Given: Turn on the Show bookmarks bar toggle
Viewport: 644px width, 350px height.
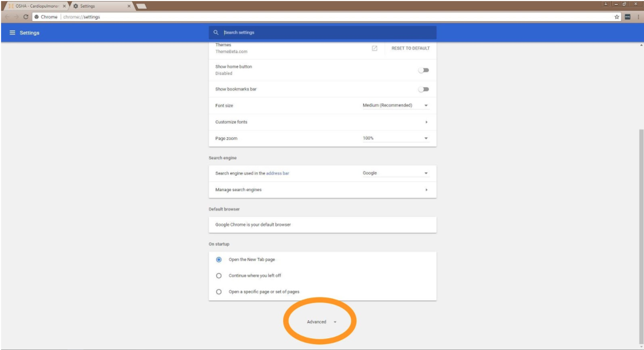Looking at the screenshot, I should [423, 89].
